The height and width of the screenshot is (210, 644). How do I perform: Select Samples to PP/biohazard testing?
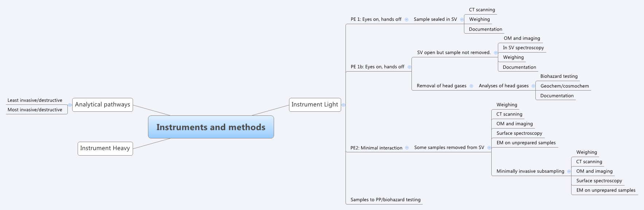point(386,199)
